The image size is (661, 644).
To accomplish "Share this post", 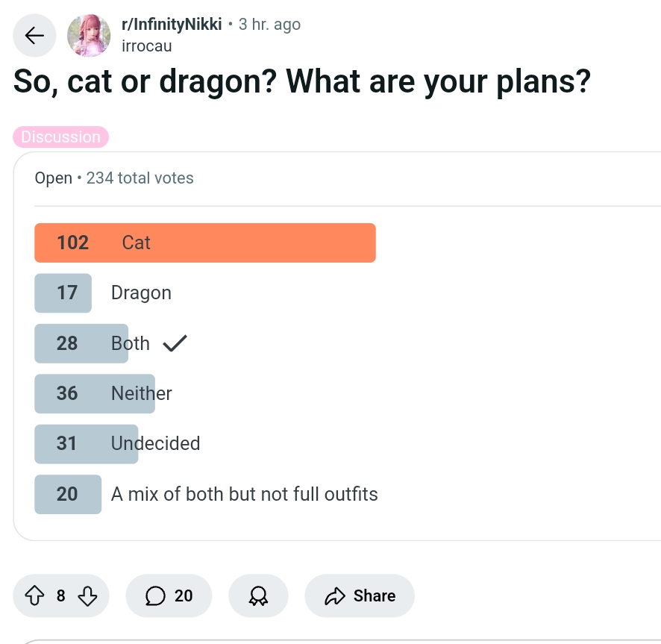I will 360,595.
